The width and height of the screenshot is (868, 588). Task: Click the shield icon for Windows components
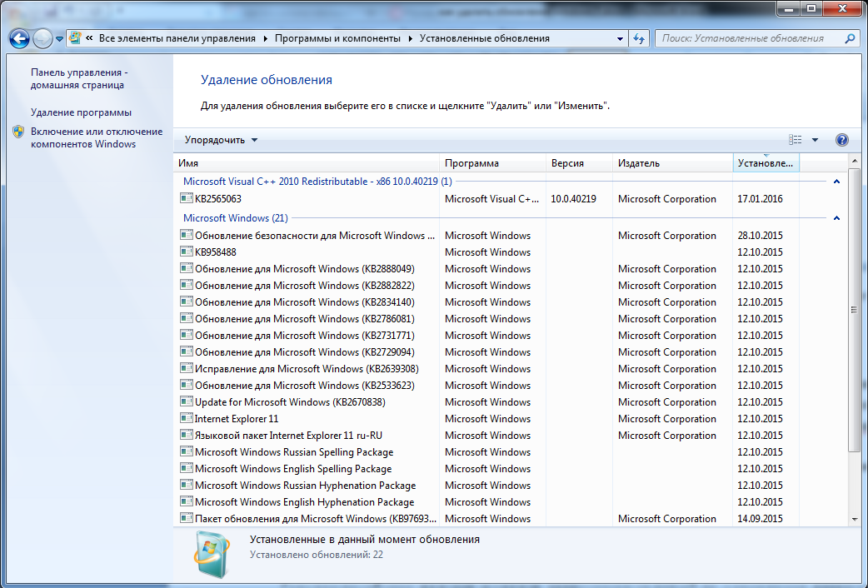coord(19,132)
